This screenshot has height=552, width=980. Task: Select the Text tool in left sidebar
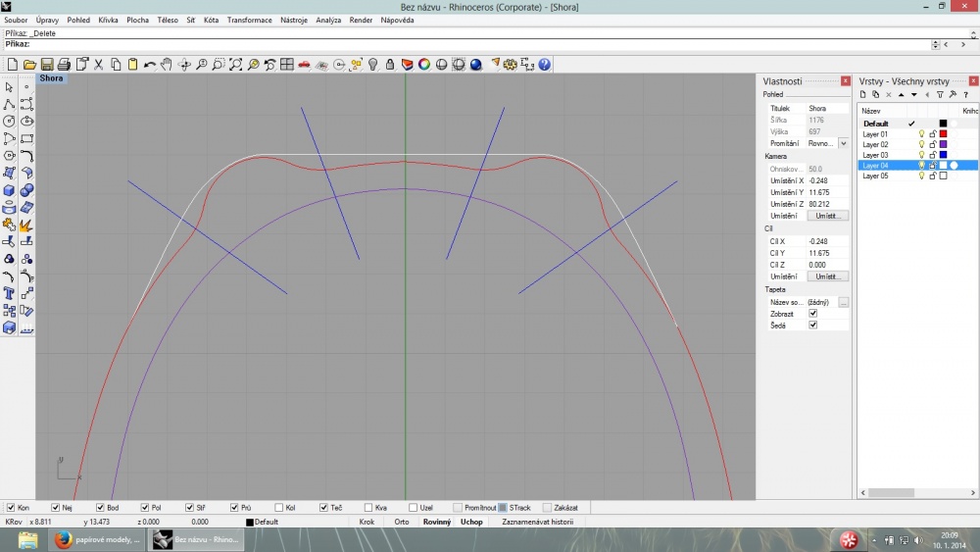click(10, 293)
